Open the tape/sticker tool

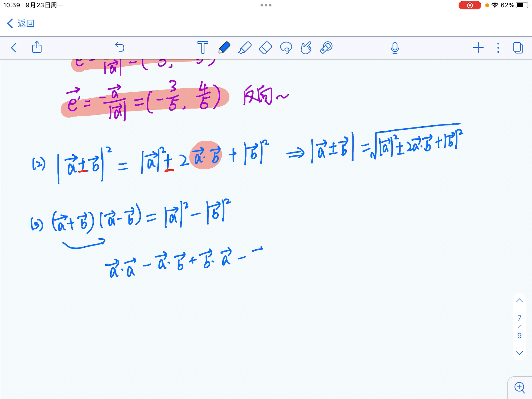click(x=326, y=48)
